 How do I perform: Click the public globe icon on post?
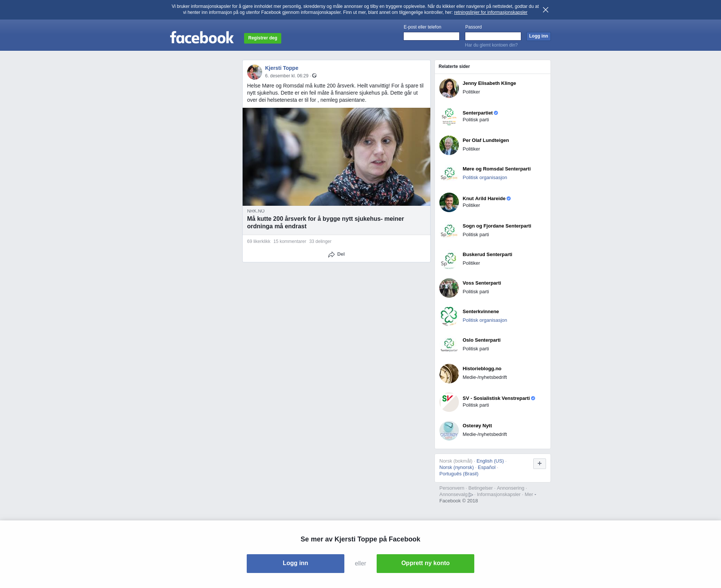tap(314, 75)
